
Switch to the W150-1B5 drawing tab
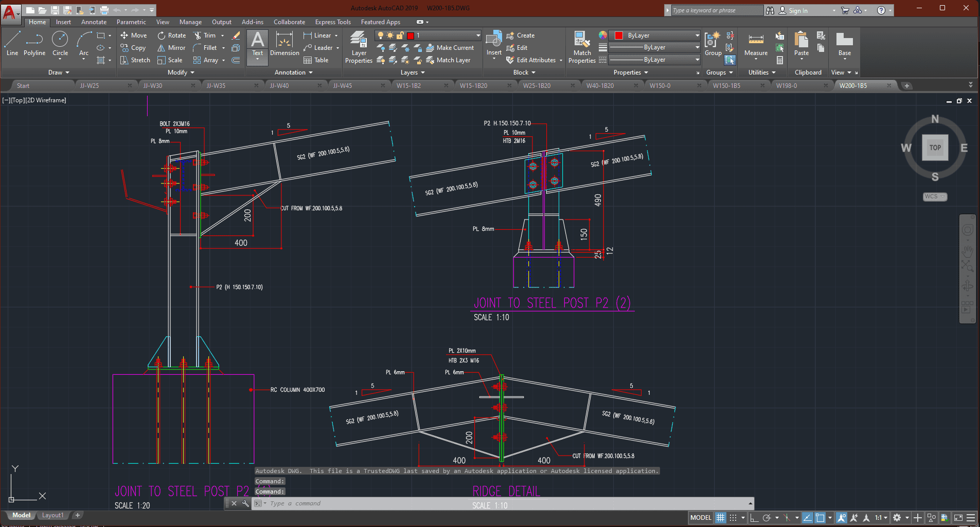726,86
